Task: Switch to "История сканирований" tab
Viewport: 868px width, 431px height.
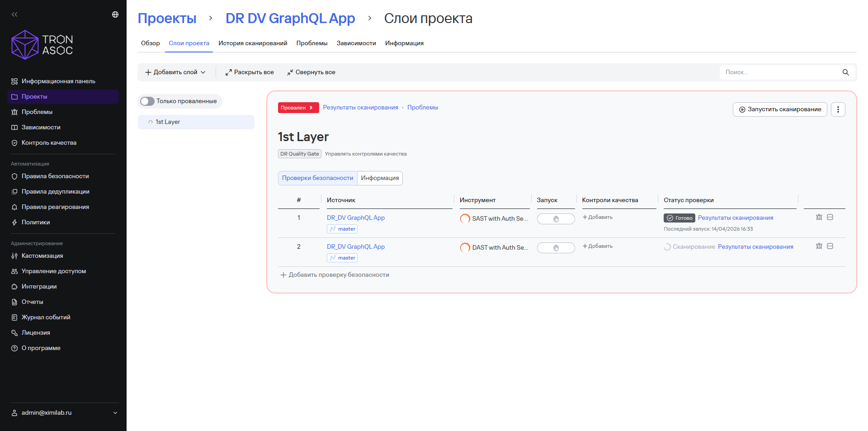Action: pyautogui.click(x=253, y=43)
